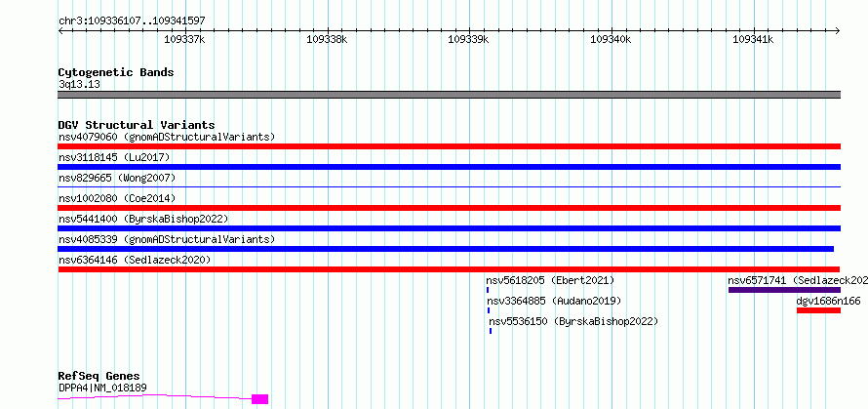This screenshot has width=868, height=409.
Task: Click the 109338k ruler tick label
Action: click(327, 39)
